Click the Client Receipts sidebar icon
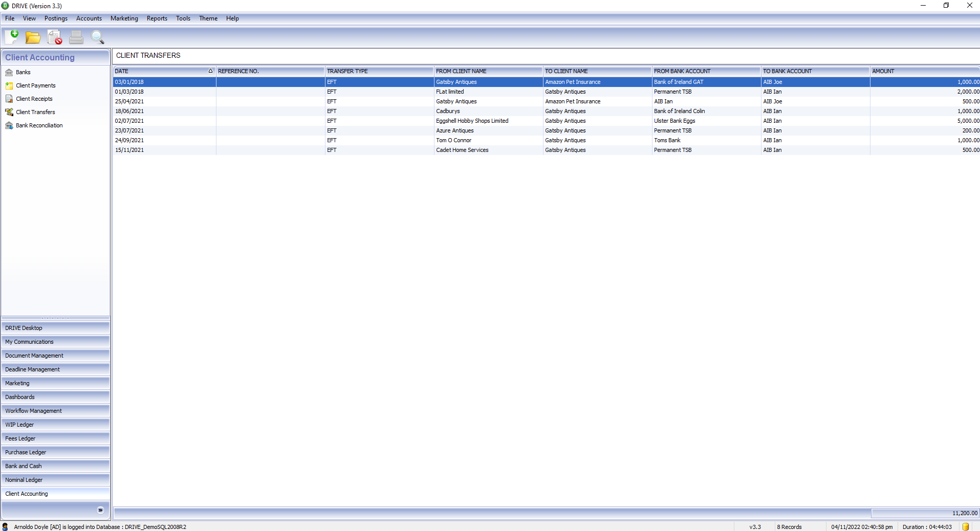This screenshot has height=531, width=980. [x=9, y=99]
